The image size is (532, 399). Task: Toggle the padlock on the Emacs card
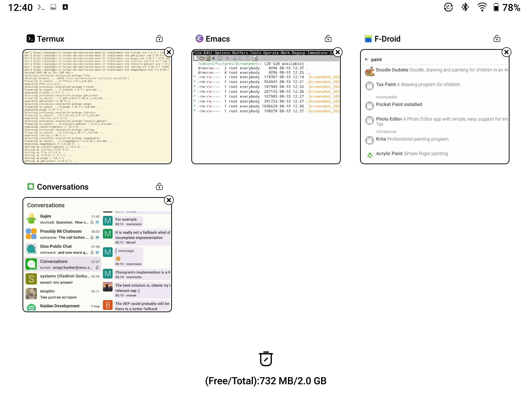click(x=328, y=39)
